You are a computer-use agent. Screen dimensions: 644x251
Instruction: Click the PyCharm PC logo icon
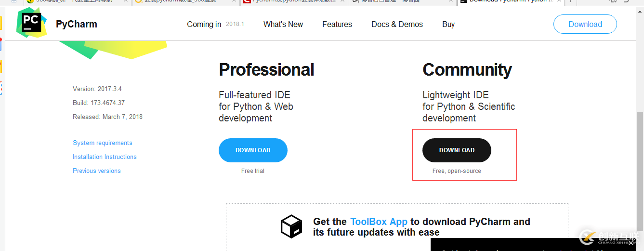coord(32,23)
